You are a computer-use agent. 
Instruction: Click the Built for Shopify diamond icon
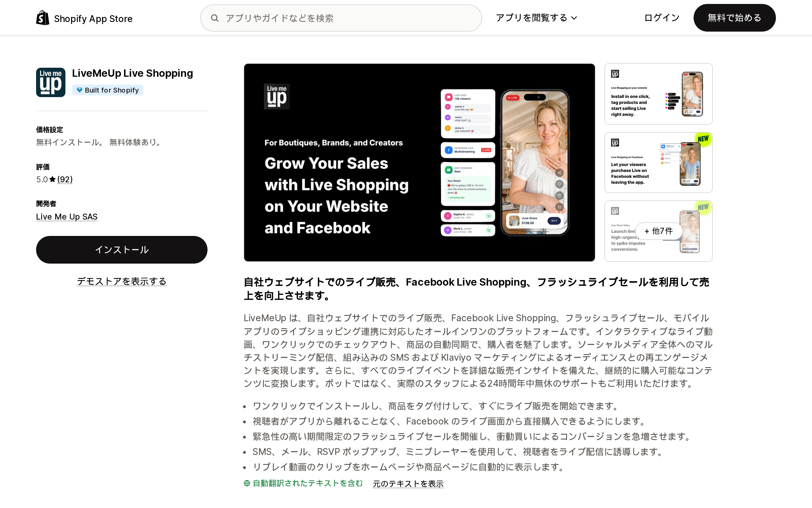coord(80,90)
